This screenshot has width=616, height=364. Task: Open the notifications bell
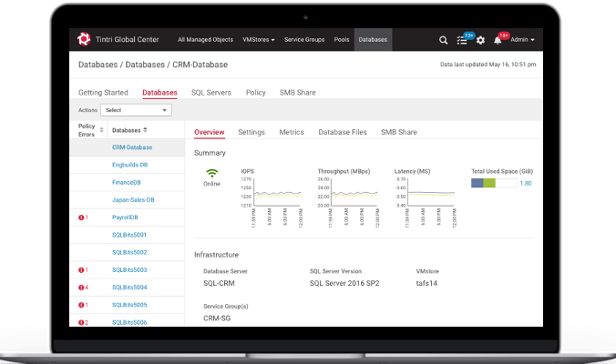click(498, 40)
